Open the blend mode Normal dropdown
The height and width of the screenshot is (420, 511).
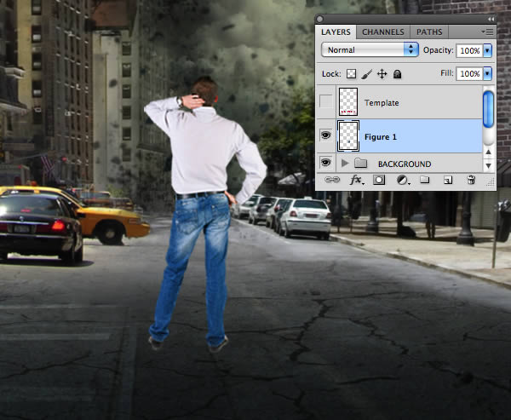(370, 50)
